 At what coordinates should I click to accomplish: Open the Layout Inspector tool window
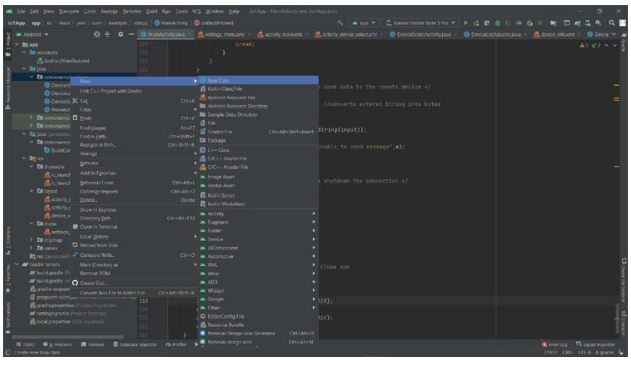[x=595, y=344]
